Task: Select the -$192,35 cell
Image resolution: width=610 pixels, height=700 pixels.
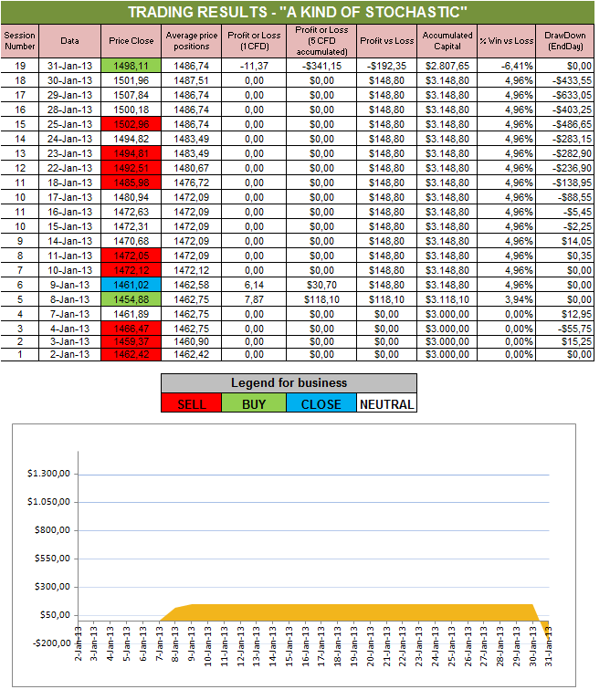Action: 386,66
